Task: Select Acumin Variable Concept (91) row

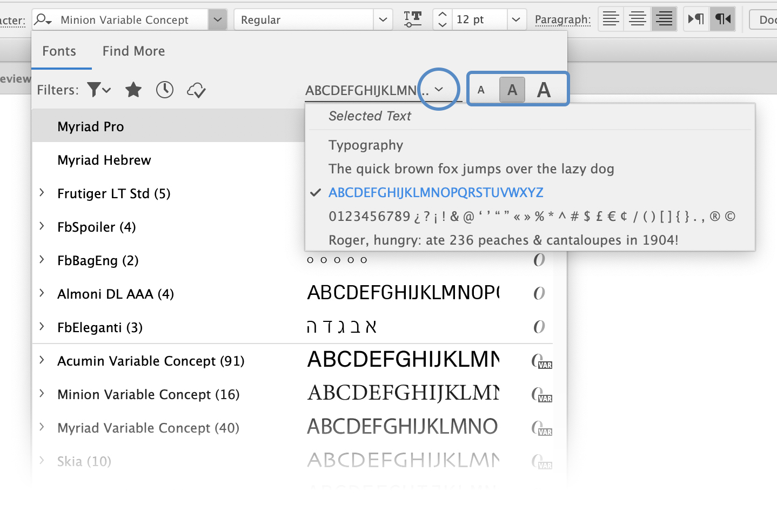Action: [x=292, y=361]
